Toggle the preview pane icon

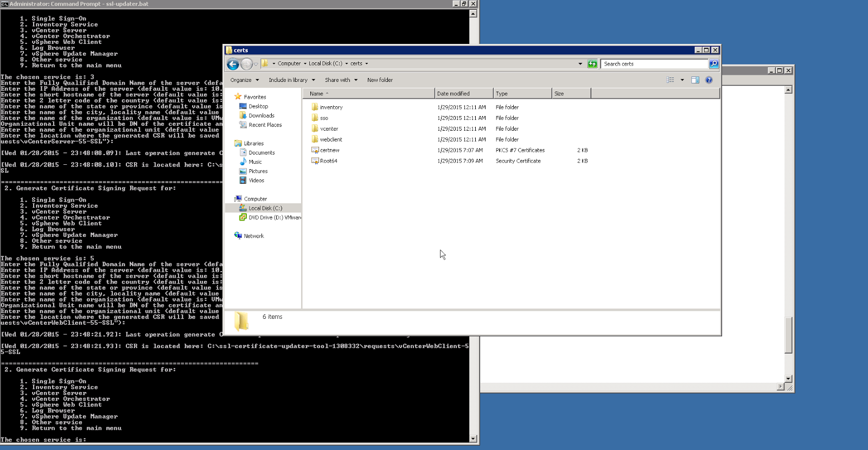click(695, 80)
